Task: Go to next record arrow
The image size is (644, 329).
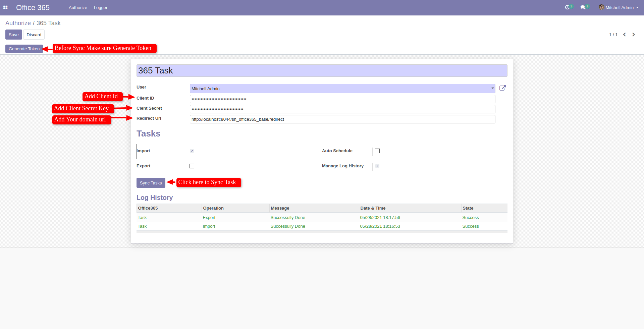Action: 634,35
